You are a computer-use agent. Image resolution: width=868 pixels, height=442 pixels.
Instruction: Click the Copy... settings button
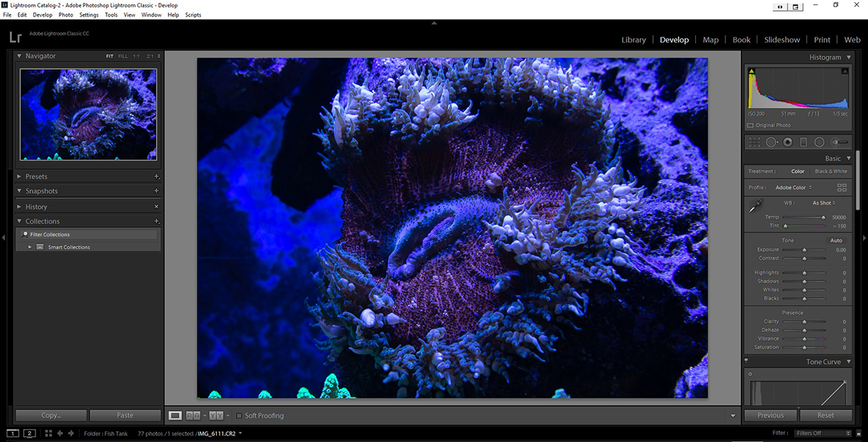[51, 415]
